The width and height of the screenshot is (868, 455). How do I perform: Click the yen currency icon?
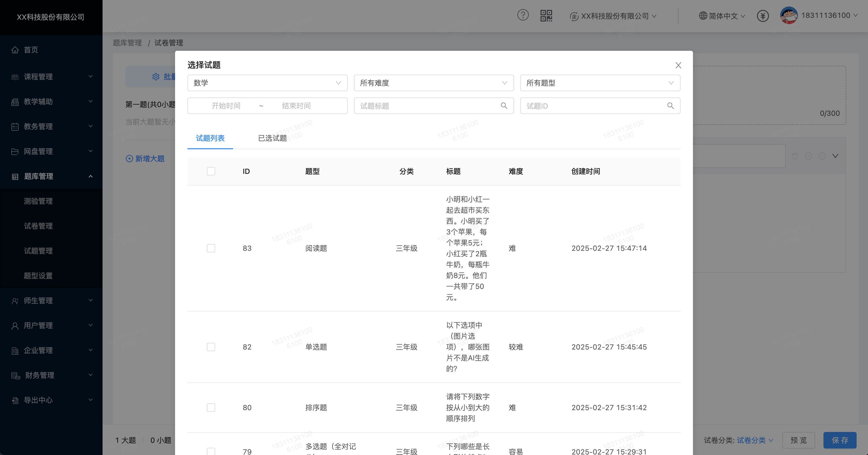(x=763, y=16)
